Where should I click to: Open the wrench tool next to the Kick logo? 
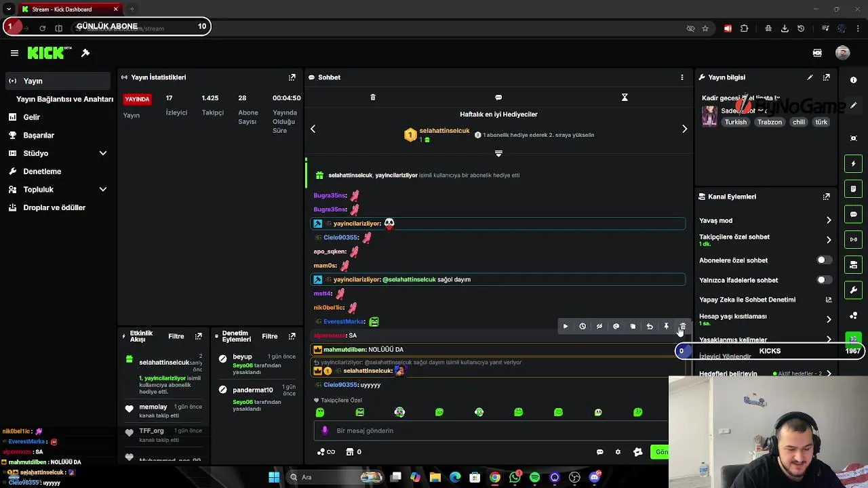(85, 53)
